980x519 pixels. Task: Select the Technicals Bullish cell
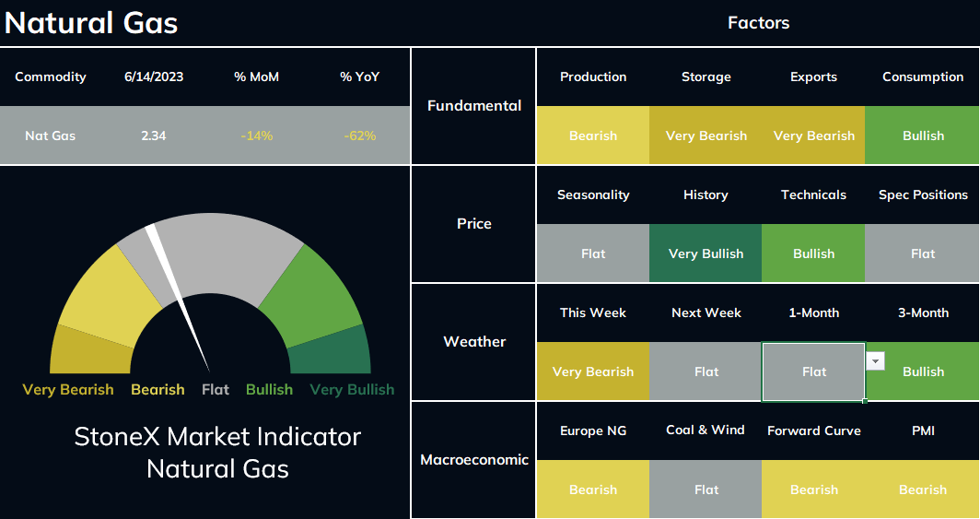(x=813, y=254)
